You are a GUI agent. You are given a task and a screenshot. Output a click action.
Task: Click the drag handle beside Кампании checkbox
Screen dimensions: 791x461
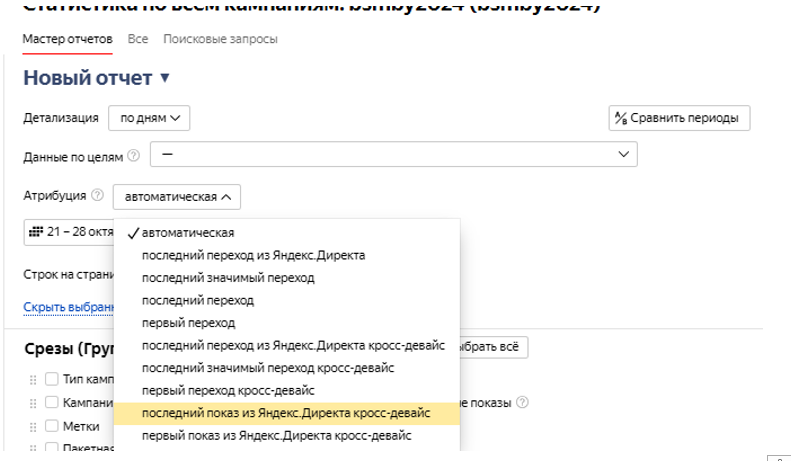click(33, 402)
